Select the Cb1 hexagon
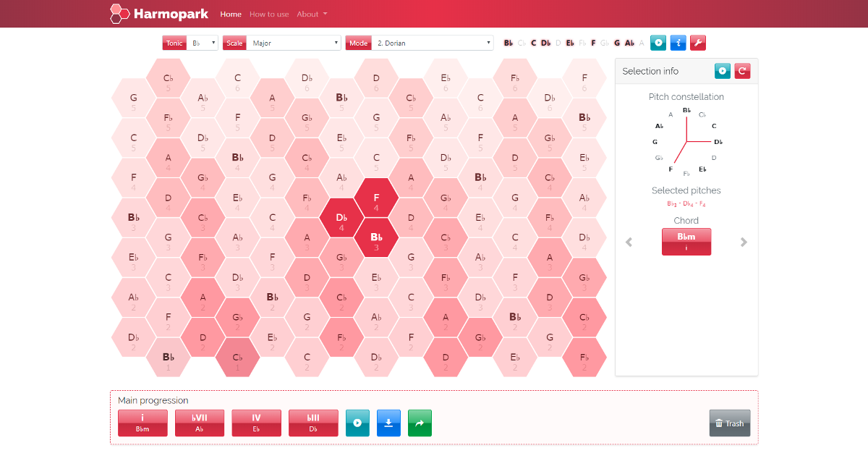Image resolution: width=868 pixels, height=456 pixels. [237, 358]
